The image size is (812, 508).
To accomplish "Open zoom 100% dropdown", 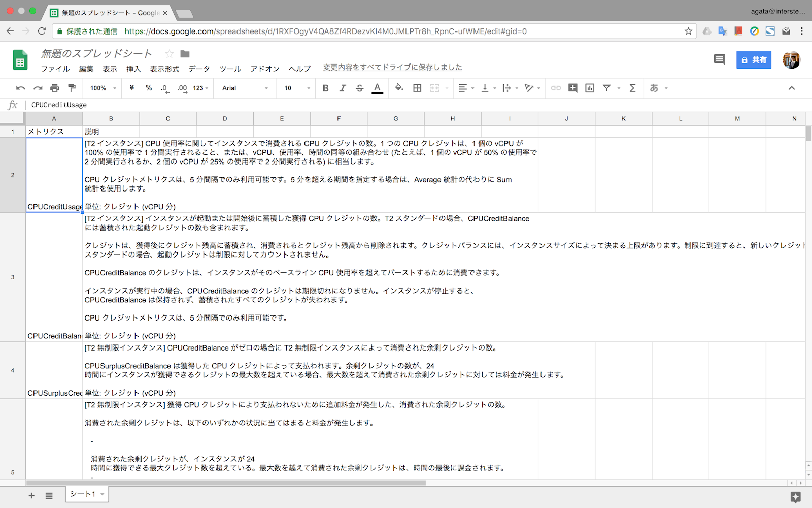I will [103, 88].
